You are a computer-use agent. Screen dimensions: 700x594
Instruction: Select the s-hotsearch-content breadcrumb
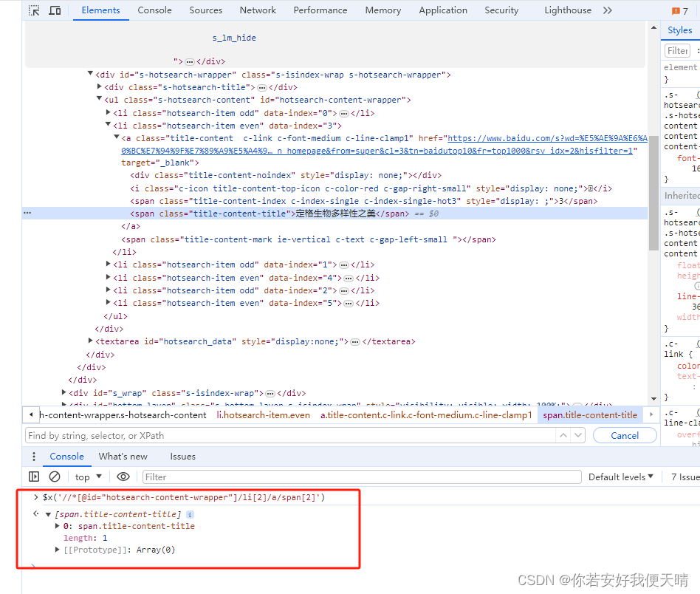coord(123,415)
